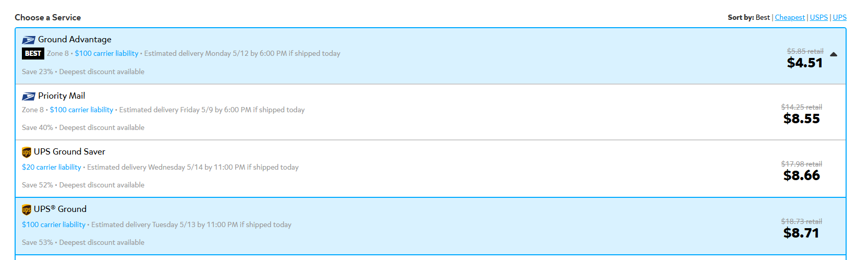Click the USPS eagle icon beside Priority Mail

[x=28, y=96]
